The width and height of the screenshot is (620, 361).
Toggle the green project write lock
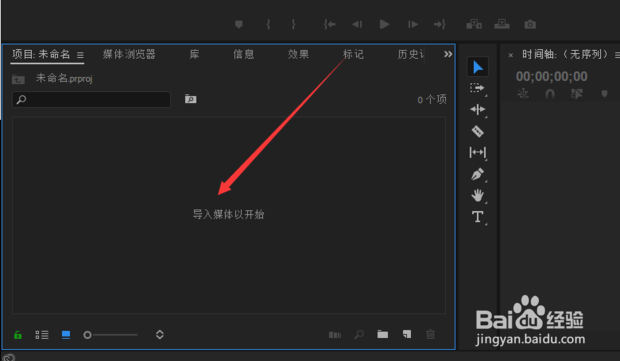[18, 335]
